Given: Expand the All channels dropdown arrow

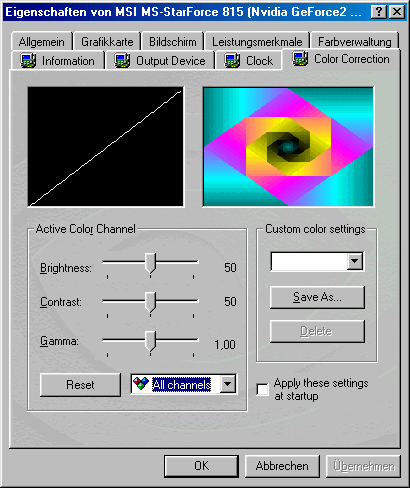Looking at the screenshot, I should point(227,384).
